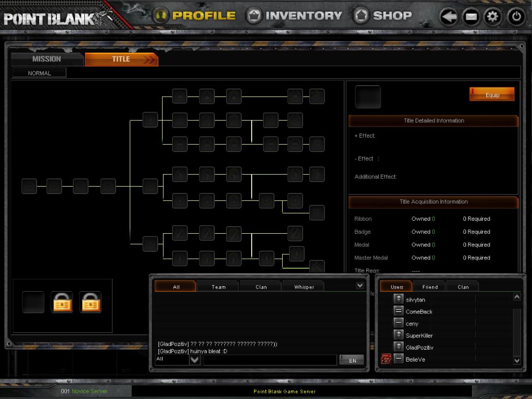Viewport: 532px width, 399px height.
Task: Select the leftmost root node in title tree
Action: pos(29,186)
